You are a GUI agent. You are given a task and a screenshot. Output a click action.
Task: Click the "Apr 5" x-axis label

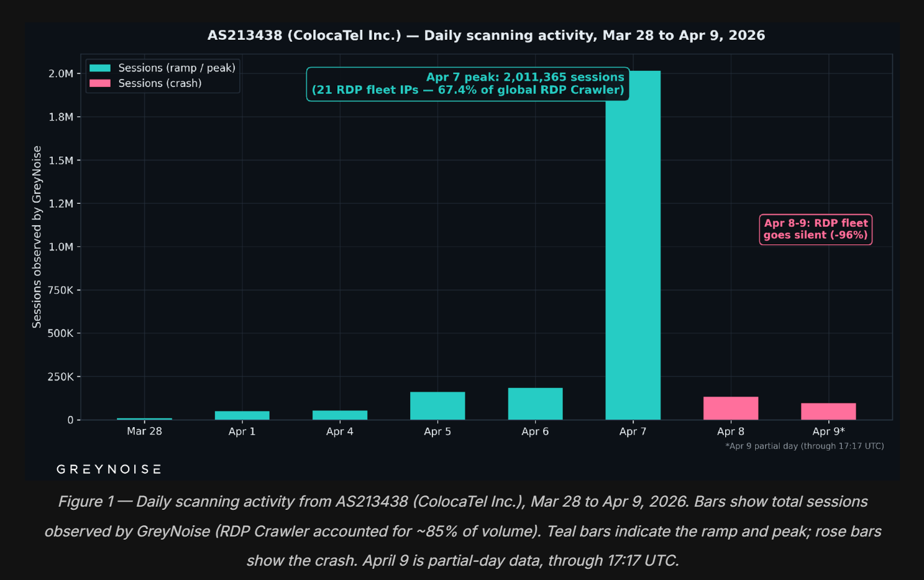coord(437,431)
